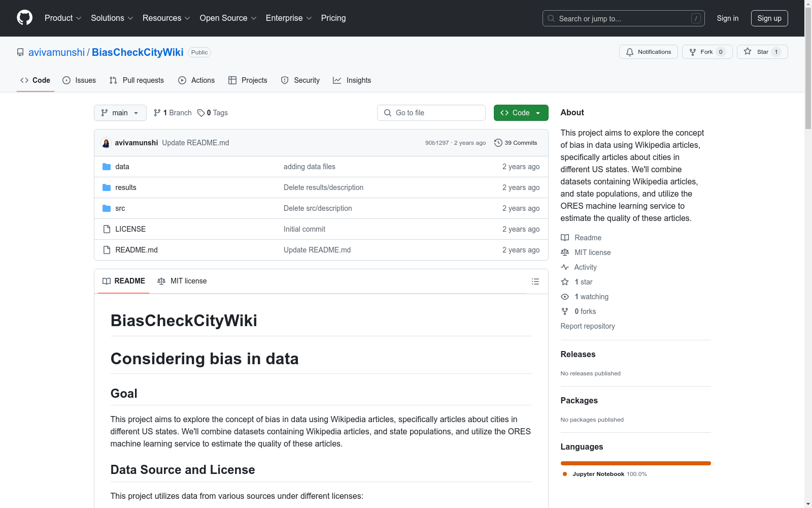Click the tag icon next to Tags
Image resolution: width=812 pixels, height=508 pixels.
[201, 113]
